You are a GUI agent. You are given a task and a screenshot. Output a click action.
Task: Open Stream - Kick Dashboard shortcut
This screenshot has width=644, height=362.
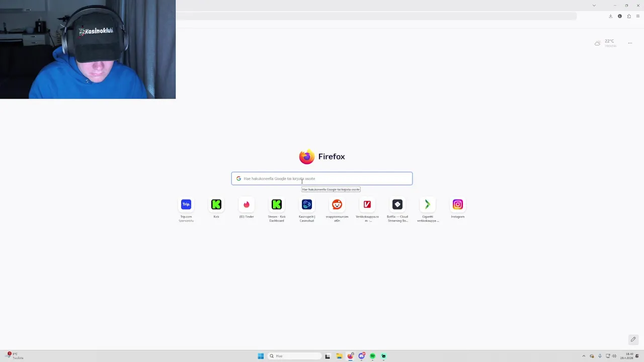277,205
